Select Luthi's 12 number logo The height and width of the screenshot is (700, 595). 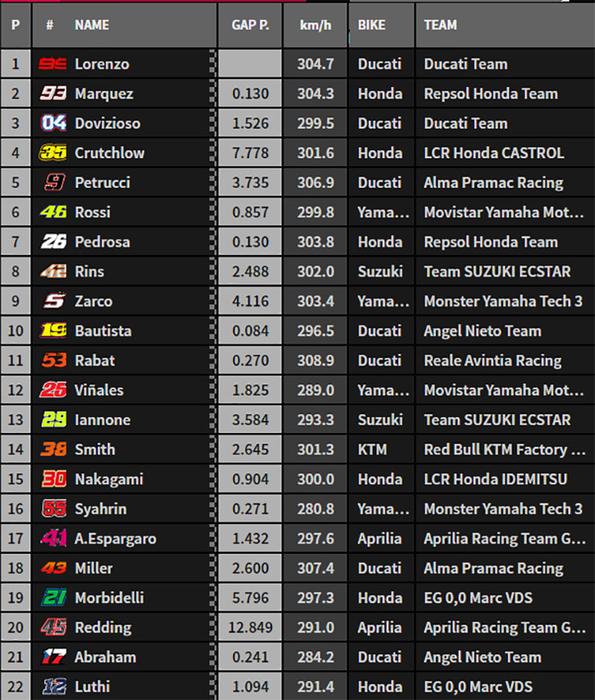point(54,686)
